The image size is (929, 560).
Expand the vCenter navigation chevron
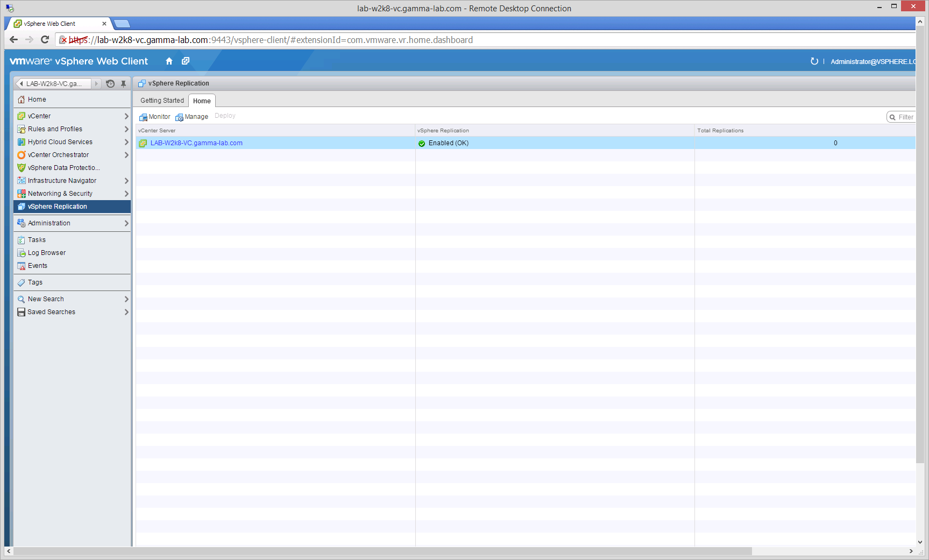click(x=126, y=116)
